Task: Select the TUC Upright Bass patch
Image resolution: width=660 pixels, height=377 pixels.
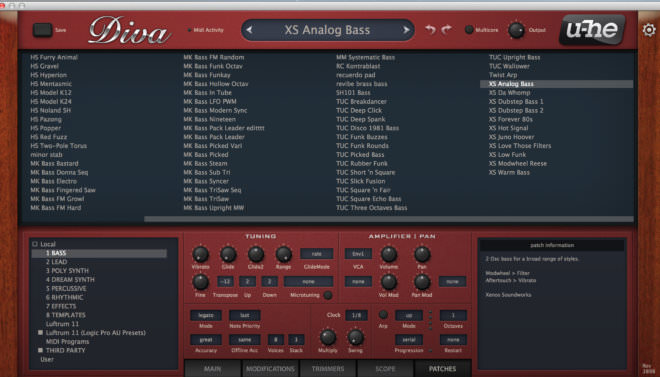Action: point(514,57)
